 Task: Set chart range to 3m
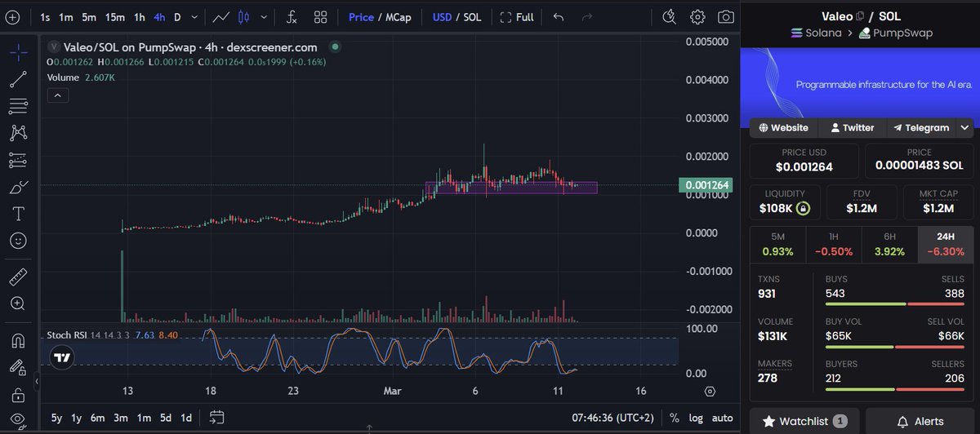(120, 418)
